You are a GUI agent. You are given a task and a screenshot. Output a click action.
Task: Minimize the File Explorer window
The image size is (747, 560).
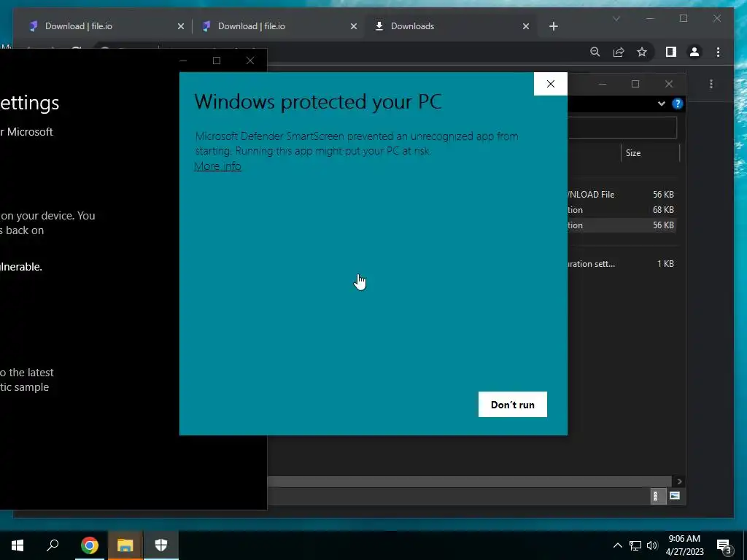point(603,84)
